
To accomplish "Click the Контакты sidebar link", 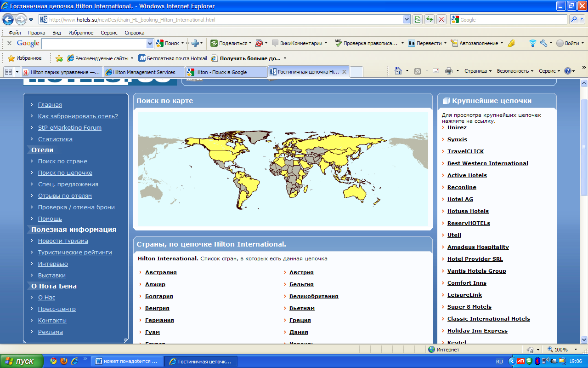I will [x=52, y=320].
